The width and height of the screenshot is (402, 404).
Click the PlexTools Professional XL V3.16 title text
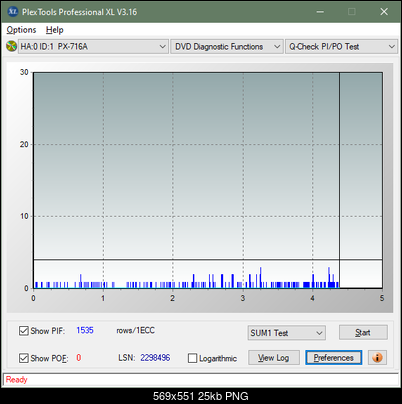pos(79,12)
